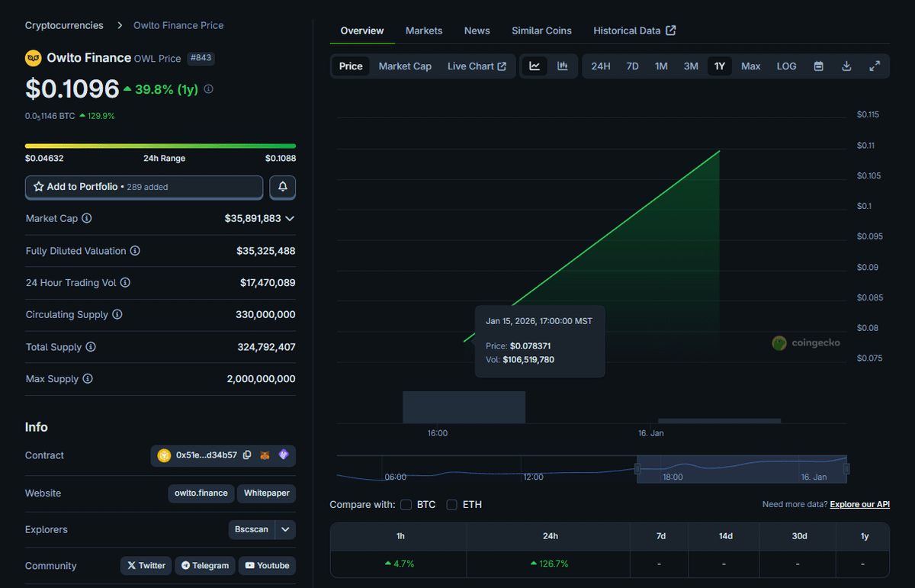Click Total Supply info icon

[x=91, y=347]
